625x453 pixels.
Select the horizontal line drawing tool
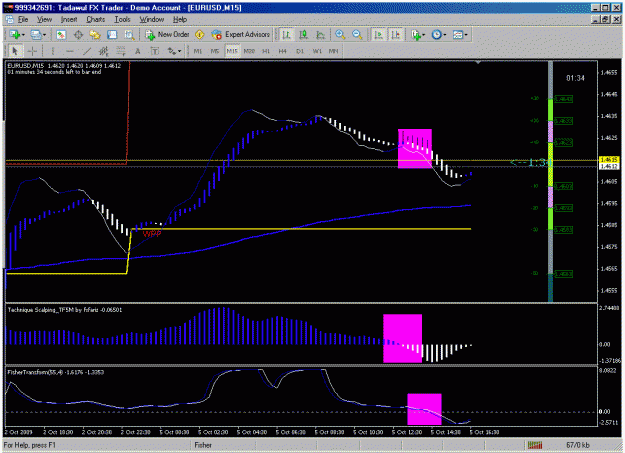tap(70, 51)
